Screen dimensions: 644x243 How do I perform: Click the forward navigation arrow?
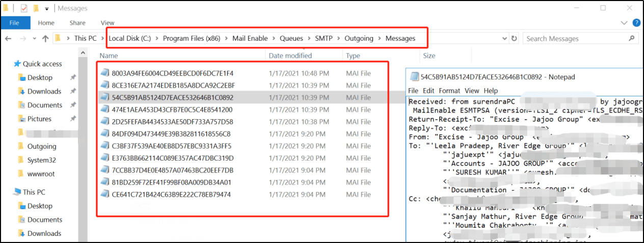click(x=22, y=38)
